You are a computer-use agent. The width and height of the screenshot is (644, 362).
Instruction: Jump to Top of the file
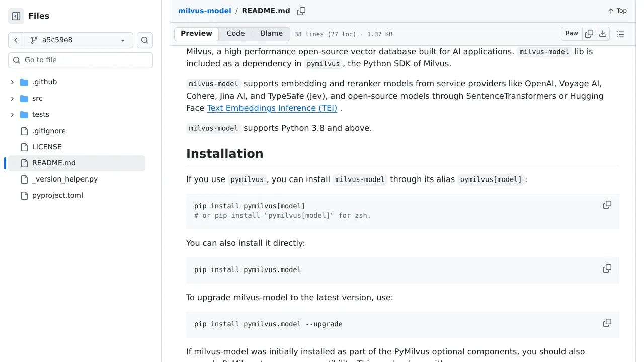point(617,11)
